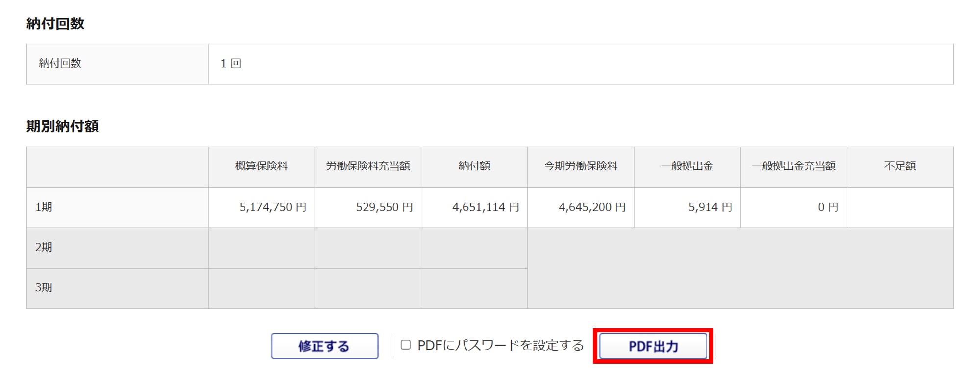Click the 1期 row label
980x378 pixels.
click(44, 207)
